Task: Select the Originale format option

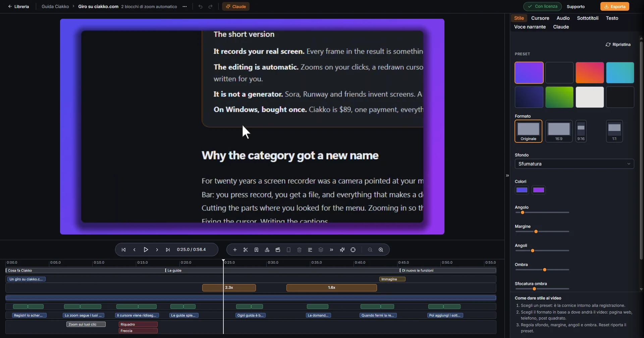Action: (x=528, y=131)
